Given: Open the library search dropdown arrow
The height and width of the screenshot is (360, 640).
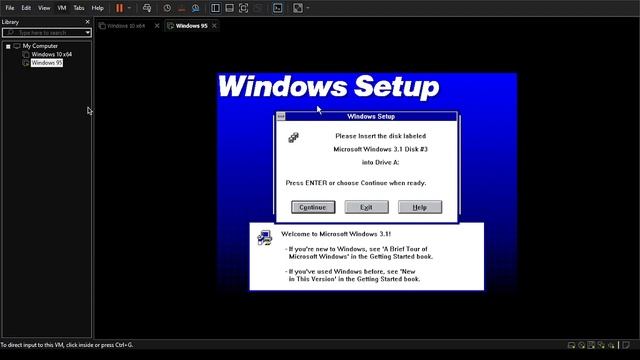Looking at the screenshot, I should pyautogui.click(x=87, y=32).
